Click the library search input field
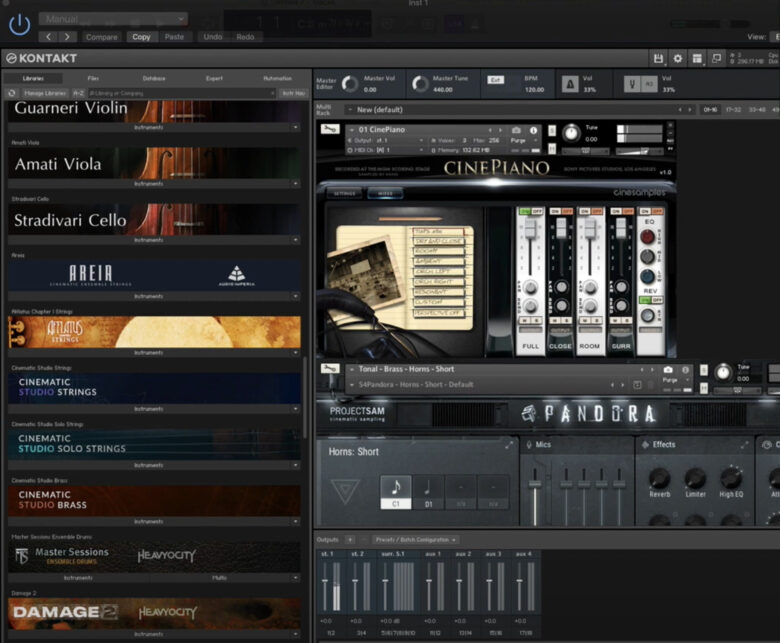Viewport: 780px width, 643px height. click(182, 93)
